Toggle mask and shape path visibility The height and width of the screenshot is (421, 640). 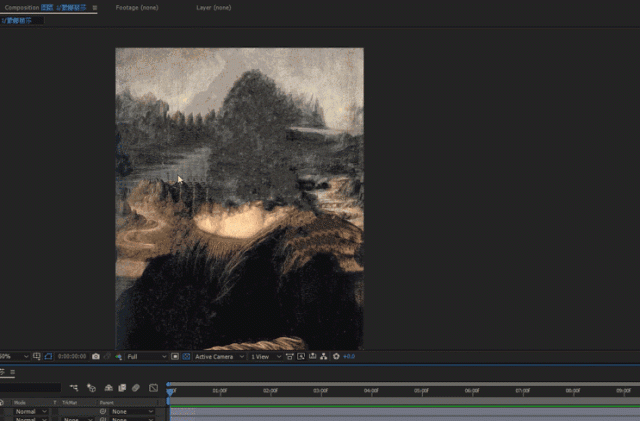(48, 356)
